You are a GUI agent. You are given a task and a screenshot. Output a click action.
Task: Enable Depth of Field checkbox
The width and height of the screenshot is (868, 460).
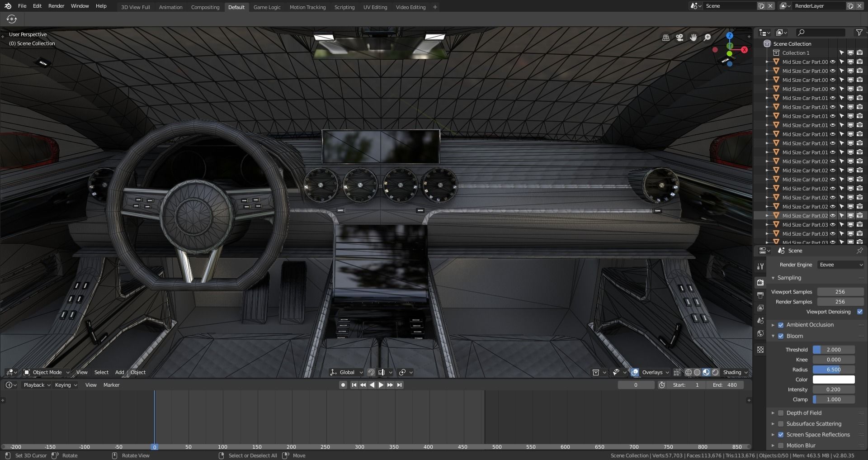click(781, 413)
